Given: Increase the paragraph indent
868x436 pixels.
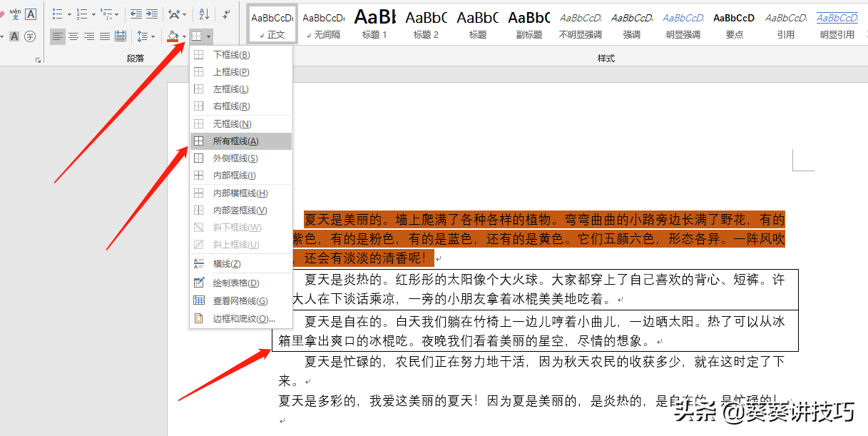Looking at the screenshot, I should coord(152,14).
